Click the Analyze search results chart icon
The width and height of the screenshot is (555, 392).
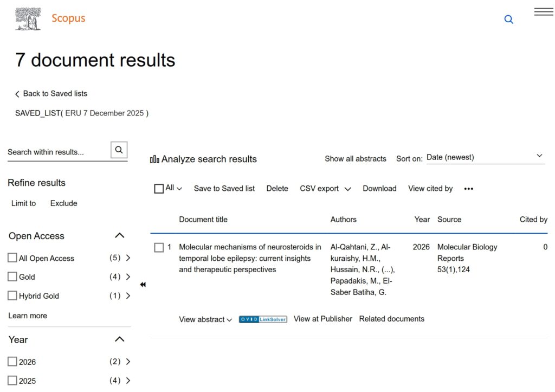pos(154,159)
